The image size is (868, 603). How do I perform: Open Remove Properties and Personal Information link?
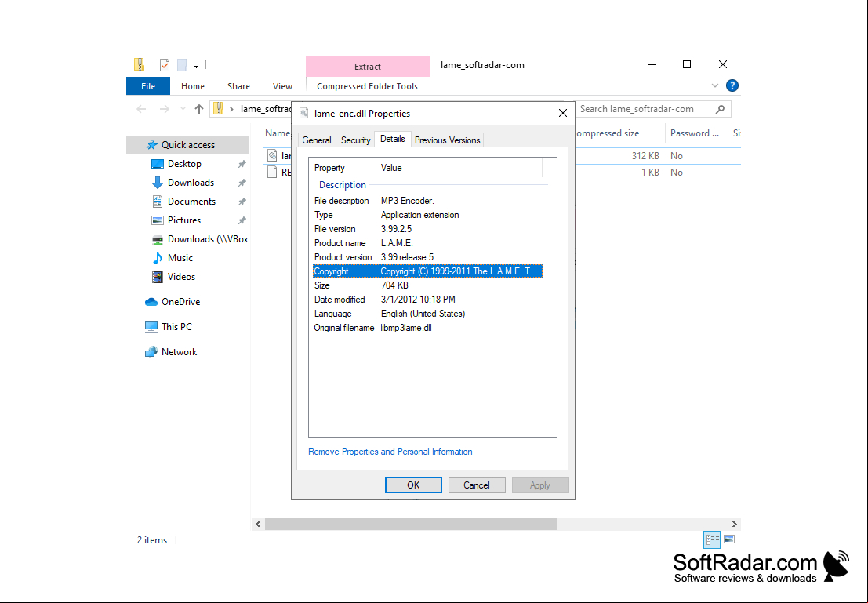point(390,452)
